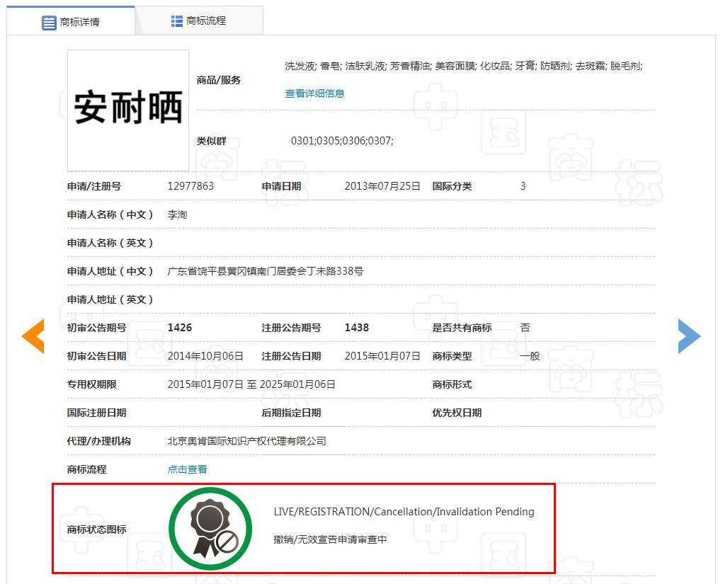The width and height of the screenshot is (728, 584).
Task: Click the goods list starting with 洗发液
Action: click(x=463, y=66)
